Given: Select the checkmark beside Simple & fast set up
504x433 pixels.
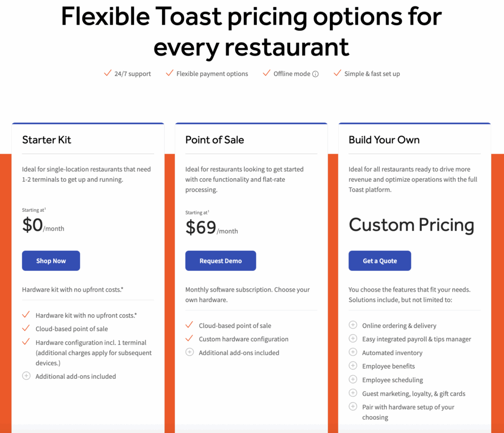Looking at the screenshot, I should pos(338,72).
